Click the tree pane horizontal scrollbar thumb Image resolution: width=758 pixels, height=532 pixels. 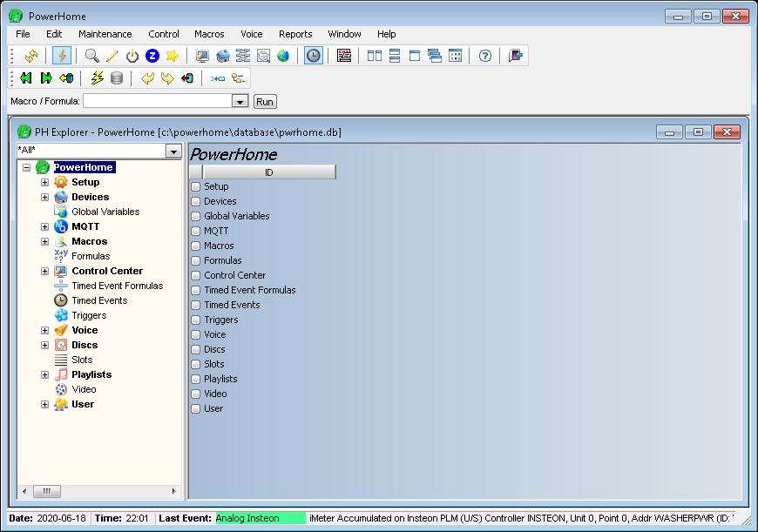pyautogui.click(x=47, y=491)
